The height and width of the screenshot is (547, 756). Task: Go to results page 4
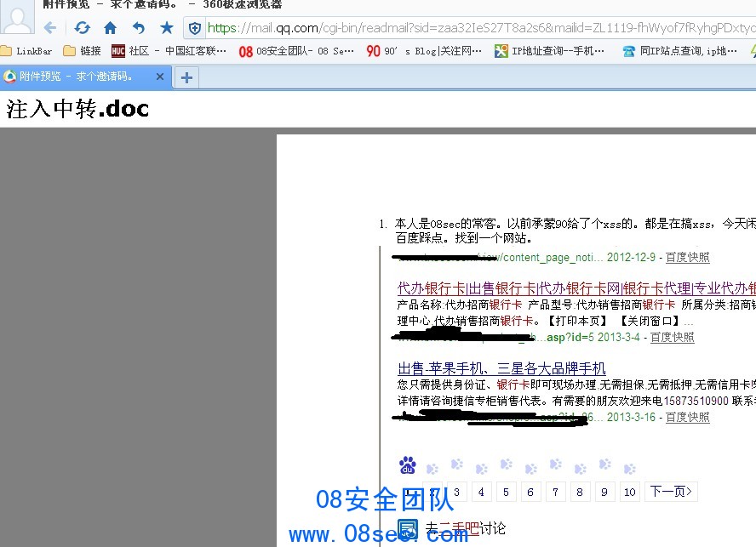point(481,492)
